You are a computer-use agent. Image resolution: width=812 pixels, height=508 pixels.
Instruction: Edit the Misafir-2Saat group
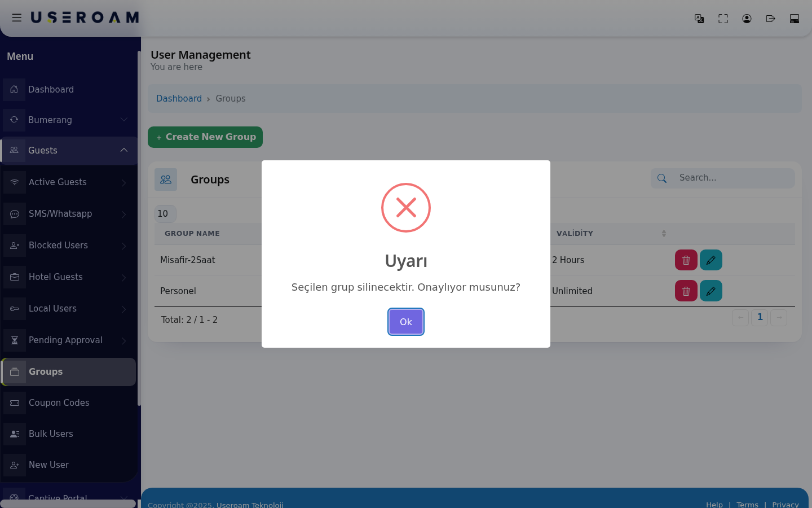click(x=711, y=260)
